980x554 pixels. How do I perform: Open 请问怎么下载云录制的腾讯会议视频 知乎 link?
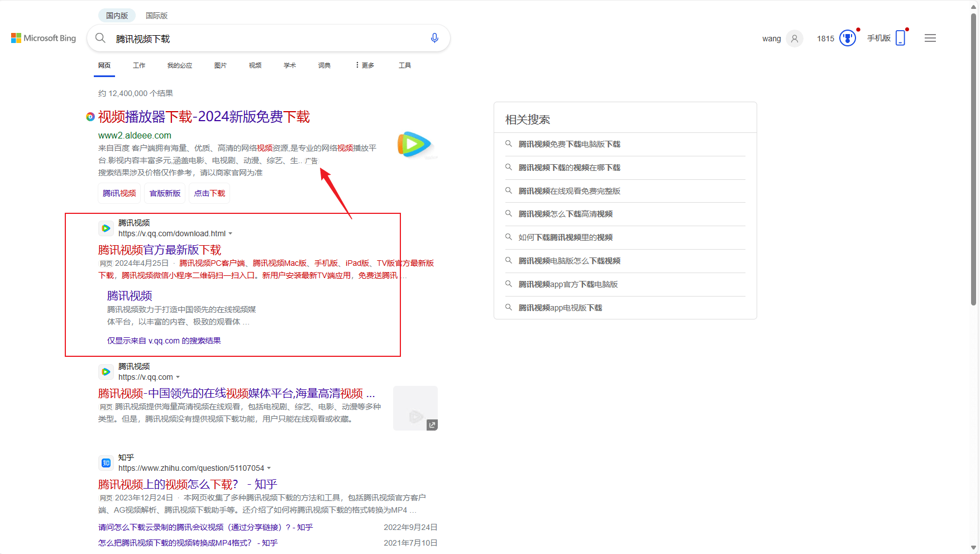click(205, 527)
